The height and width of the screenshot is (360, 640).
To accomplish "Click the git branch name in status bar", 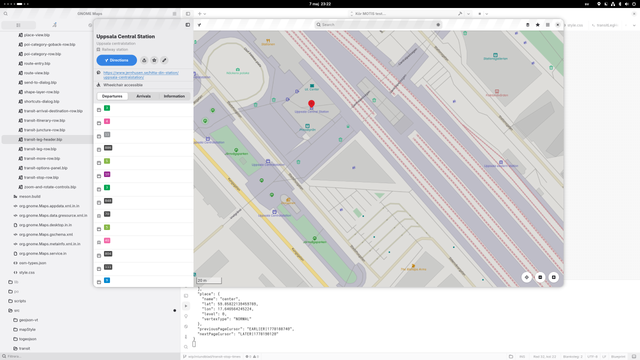I will coord(214,357).
